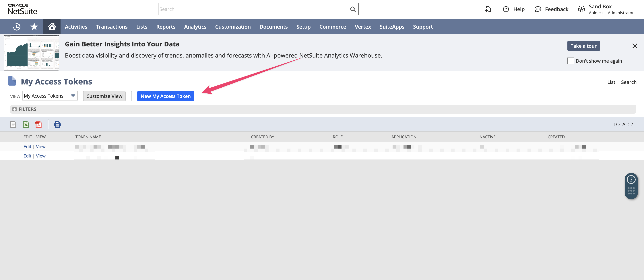Viewport: 644px width, 280px height.
Task: Click the Search link near List
Action: click(x=629, y=82)
